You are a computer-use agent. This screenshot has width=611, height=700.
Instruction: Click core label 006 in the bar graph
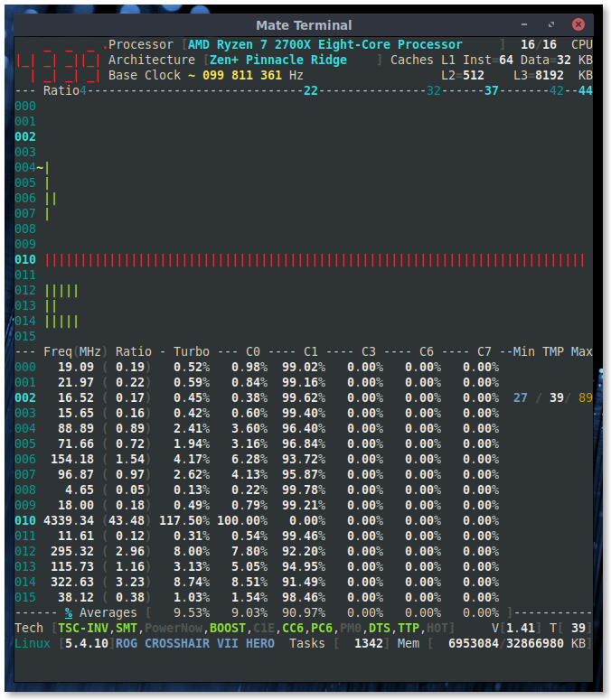pyautogui.click(x=25, y=198)
